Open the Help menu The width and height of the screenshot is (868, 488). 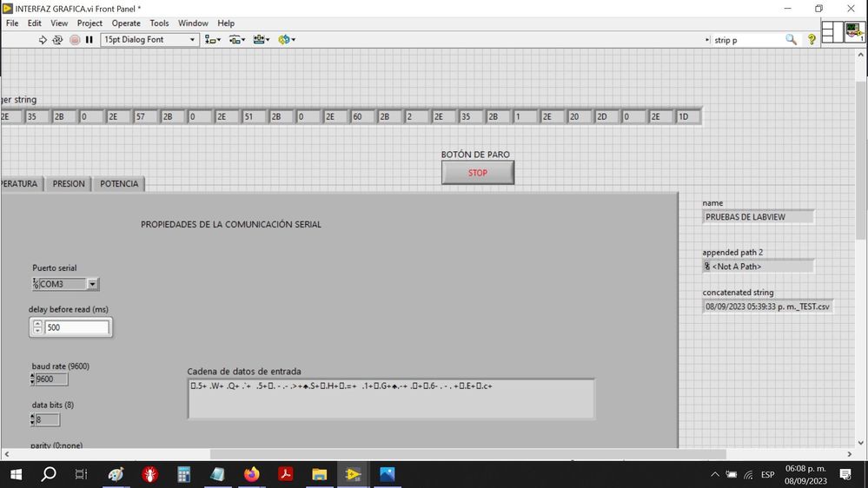tap(226, 23)
